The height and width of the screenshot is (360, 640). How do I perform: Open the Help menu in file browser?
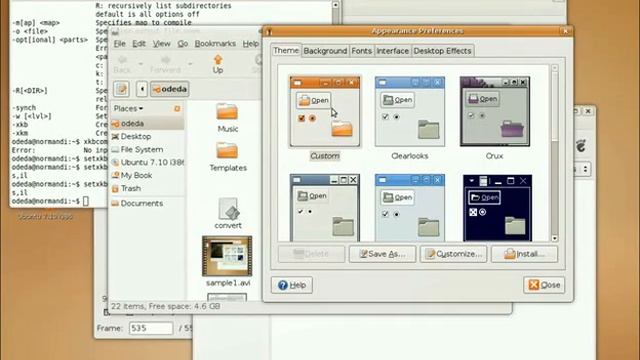coord(251,44)
